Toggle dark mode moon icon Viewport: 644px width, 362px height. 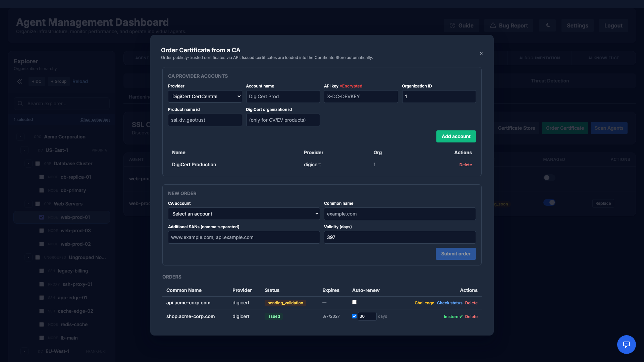(547, 25)
